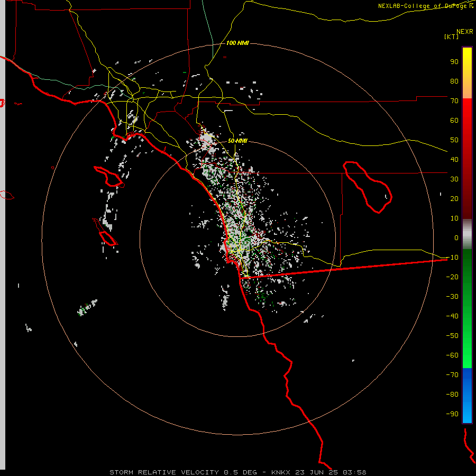Pick the gray zero-velocity segment of the color bar
476x476 pixels.
click(467, 234)
